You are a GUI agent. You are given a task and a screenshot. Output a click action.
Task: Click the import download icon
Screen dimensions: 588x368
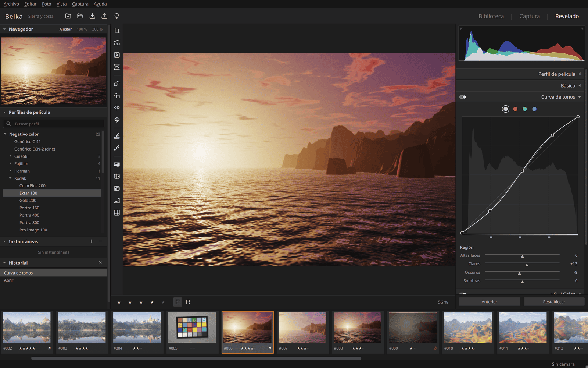coord(92,16)
